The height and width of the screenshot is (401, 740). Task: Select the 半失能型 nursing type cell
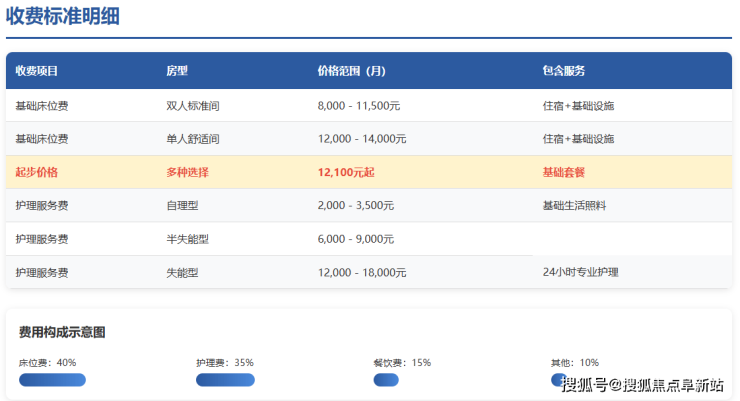tap(187, 239)
